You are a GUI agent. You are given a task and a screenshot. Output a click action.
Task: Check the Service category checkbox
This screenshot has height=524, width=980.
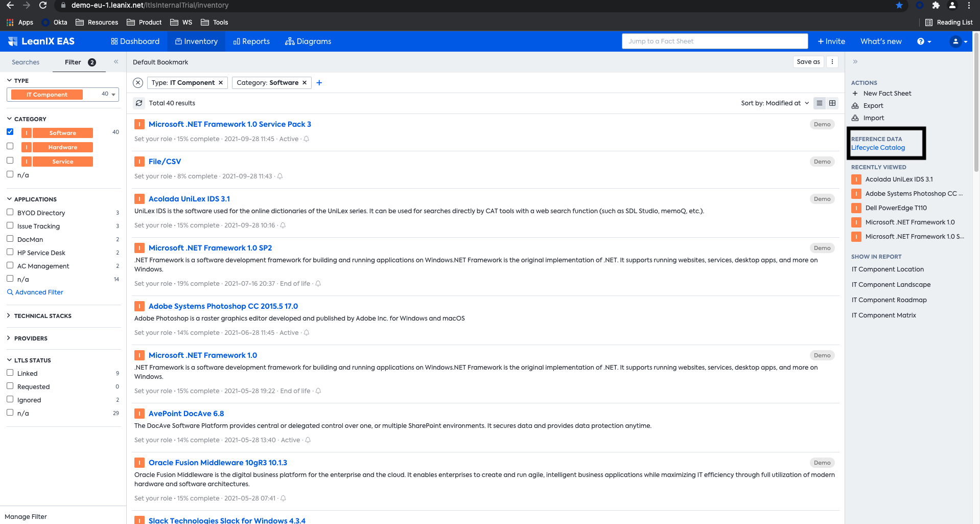(x=10, y=161)
